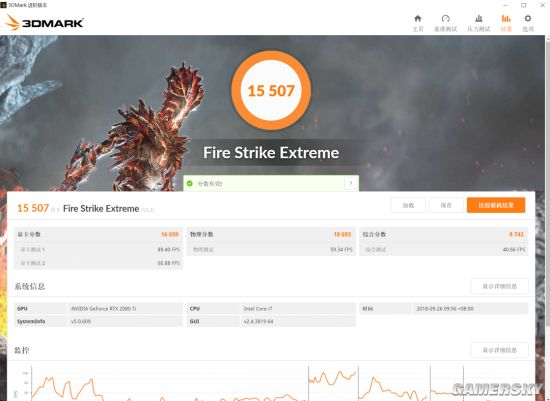Click orange Compare Result Online button
Viewport: 550px width, 401px height.
pyautogui.click(x=496, y=205)
